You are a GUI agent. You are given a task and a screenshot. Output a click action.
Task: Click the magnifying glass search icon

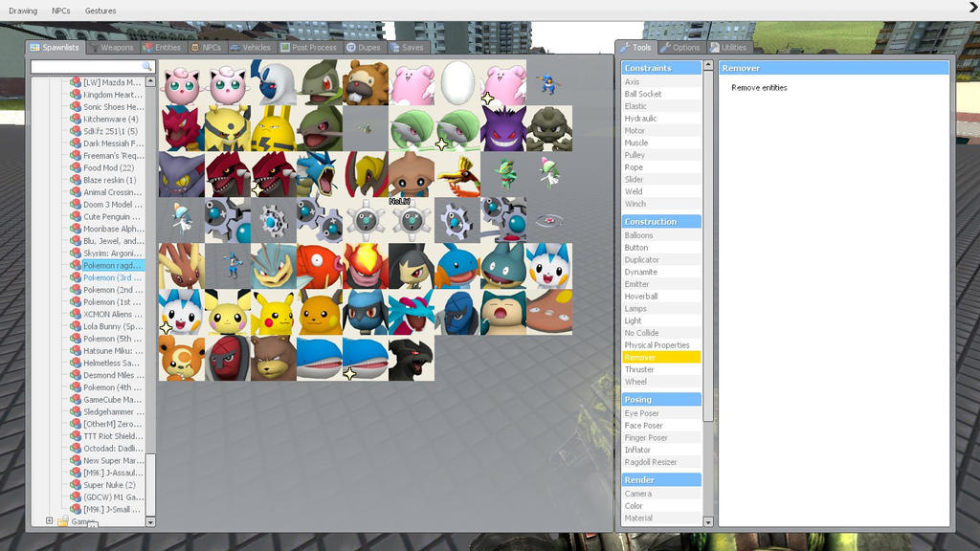click(x=146, y=67)
